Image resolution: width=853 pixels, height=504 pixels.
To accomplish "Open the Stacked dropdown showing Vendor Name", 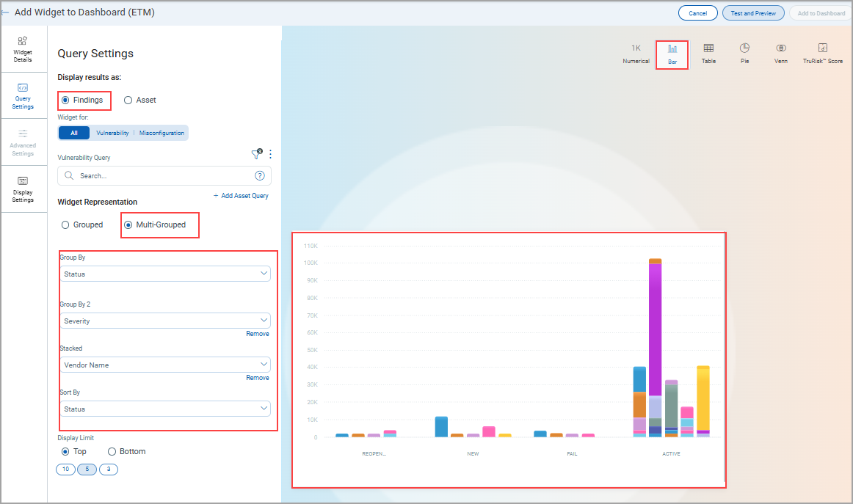I will coord(165,364).
